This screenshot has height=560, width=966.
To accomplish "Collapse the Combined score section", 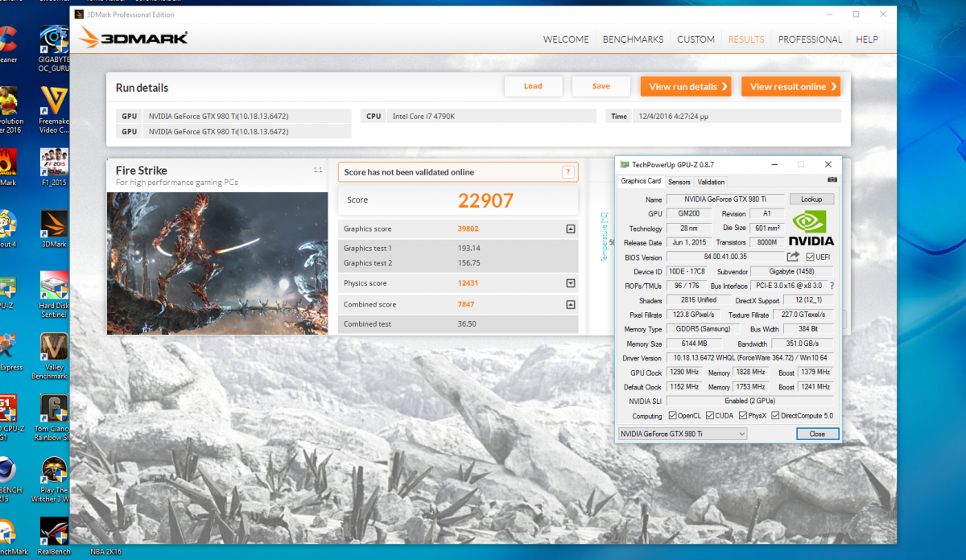I will coord(571,304).
